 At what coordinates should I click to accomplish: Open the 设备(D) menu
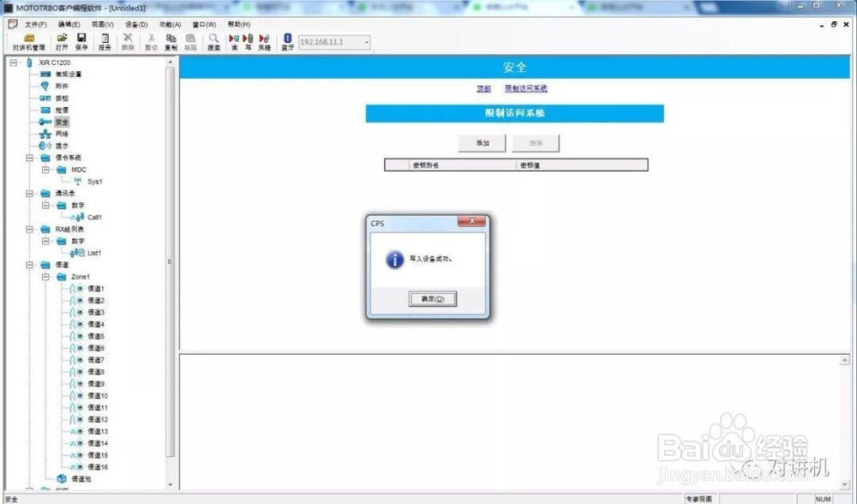pyautogui.click(x=136, y=25)
